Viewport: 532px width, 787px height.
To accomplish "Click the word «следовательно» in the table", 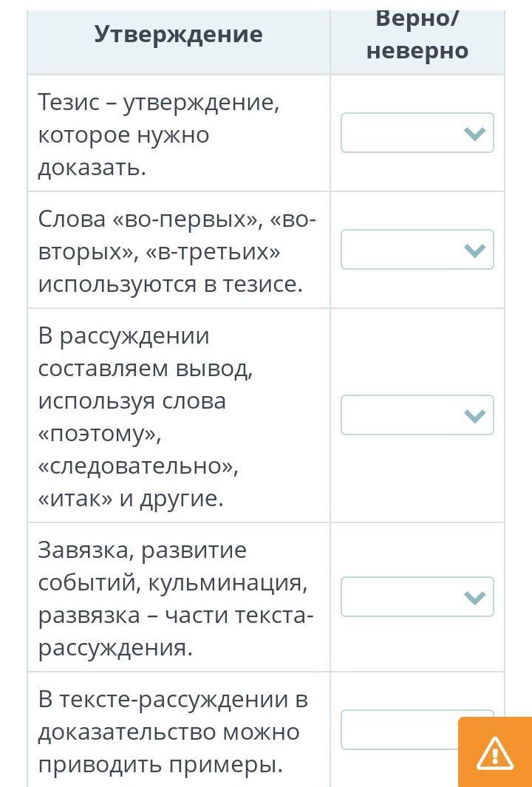I will tap(138, 466).
